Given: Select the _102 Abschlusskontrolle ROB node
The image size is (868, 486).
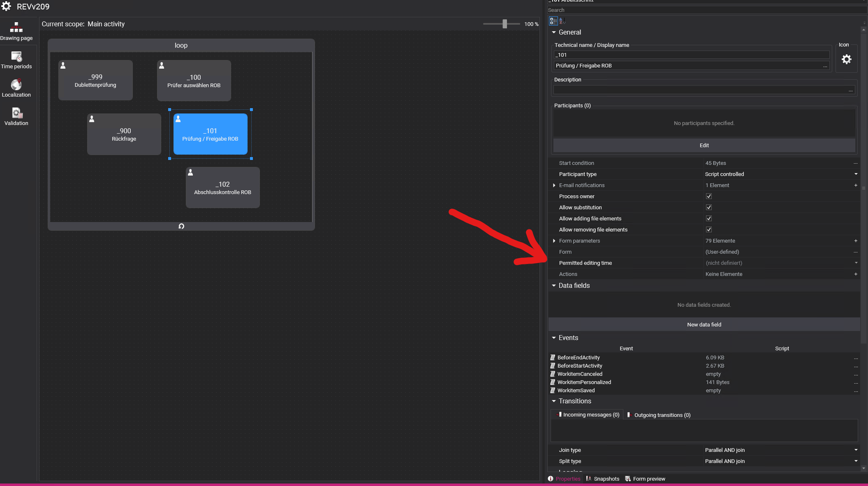Looking at the screenshot, I should 223,187.
